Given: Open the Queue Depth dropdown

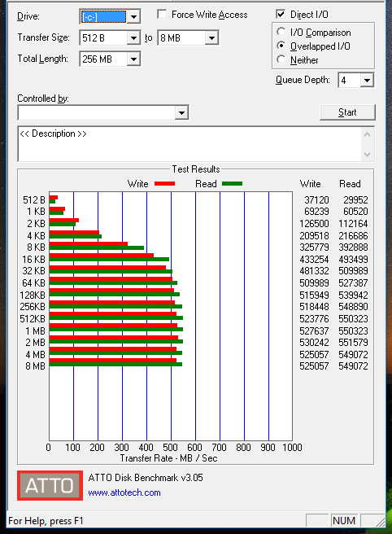Looking at the screenshot, I should coord(367,81).
